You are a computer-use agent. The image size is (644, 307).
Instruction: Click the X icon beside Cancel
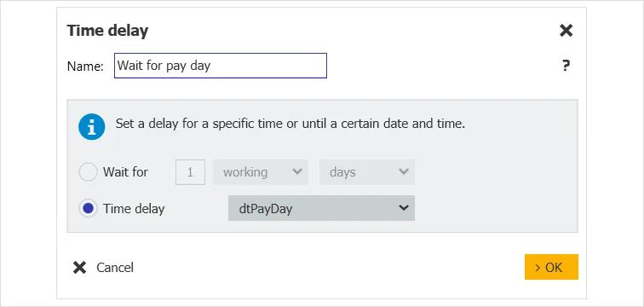click(79, 268)
